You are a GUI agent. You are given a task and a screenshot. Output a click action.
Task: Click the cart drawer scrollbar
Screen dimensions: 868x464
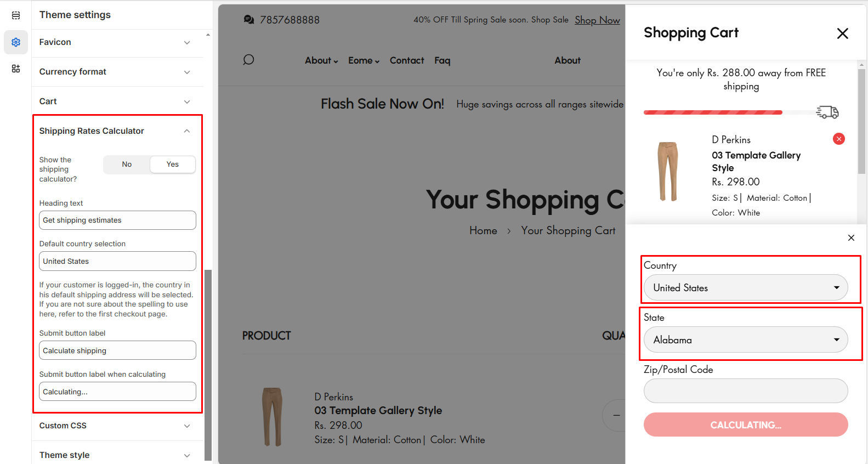tap(861, 121)
